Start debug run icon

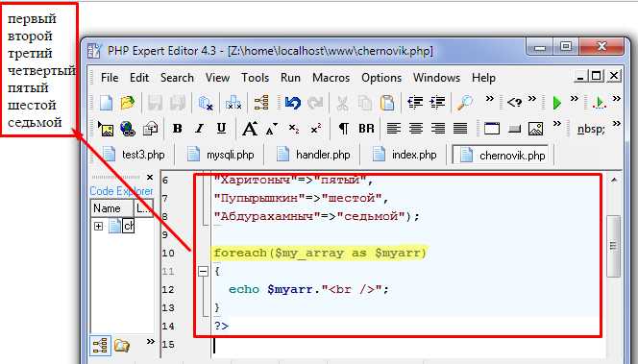[599, 103]
